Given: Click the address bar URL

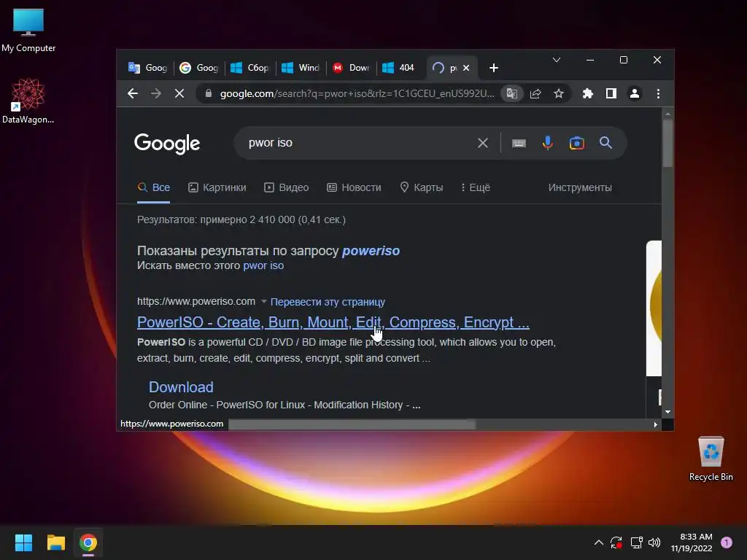Looking at the screenshot, I should (357, 94).
